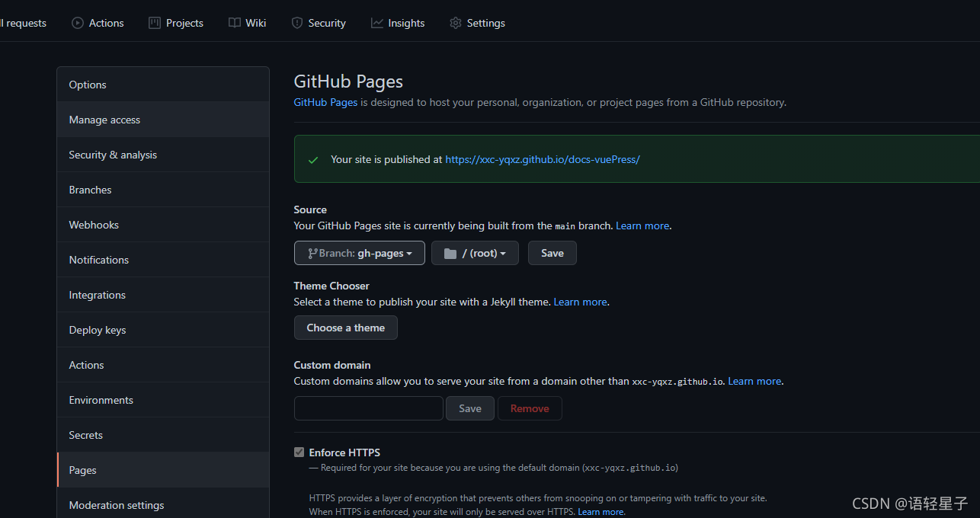Click the Projects board icon
The height and width of the screenshot is (518, 980).
coord(155,23)
